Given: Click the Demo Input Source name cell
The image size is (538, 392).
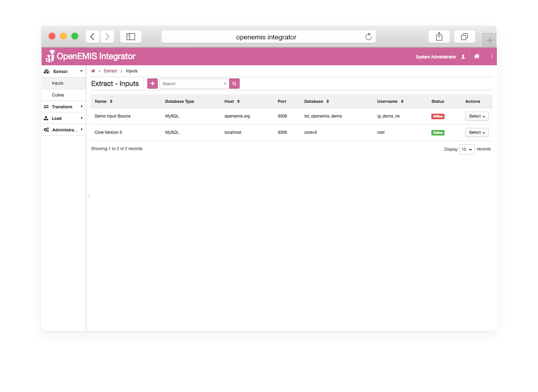Looking at the screenshot, I should 112,116.
